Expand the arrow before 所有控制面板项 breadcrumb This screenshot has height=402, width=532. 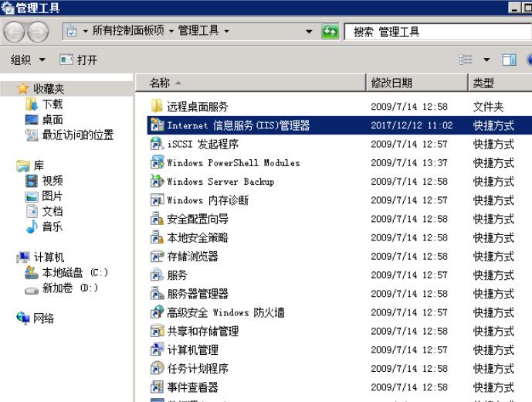pos(86,31)
